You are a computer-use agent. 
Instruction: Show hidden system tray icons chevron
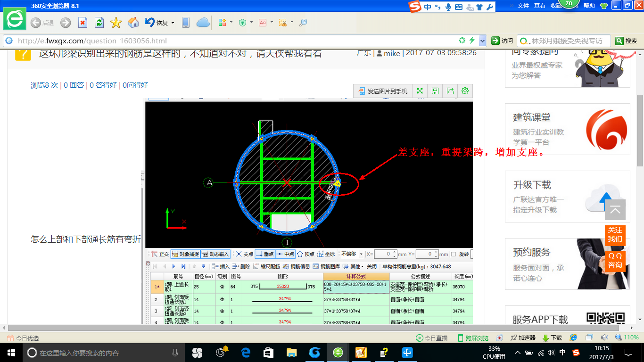click(x=518, y=353)
